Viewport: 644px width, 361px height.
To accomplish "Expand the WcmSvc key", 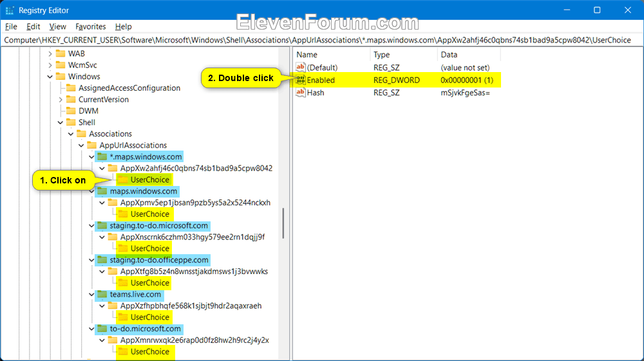I will [x=50, y=65].
